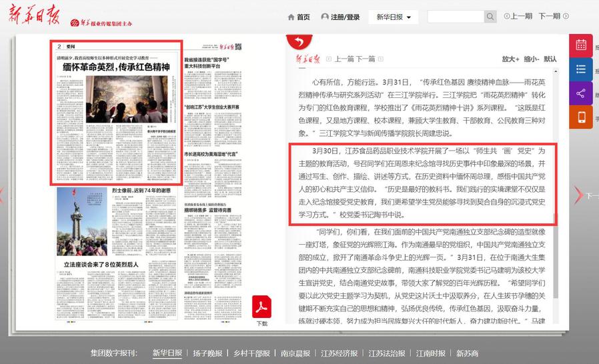
Task: Go to next issue 下一期
Action: [x=549, y=17]
